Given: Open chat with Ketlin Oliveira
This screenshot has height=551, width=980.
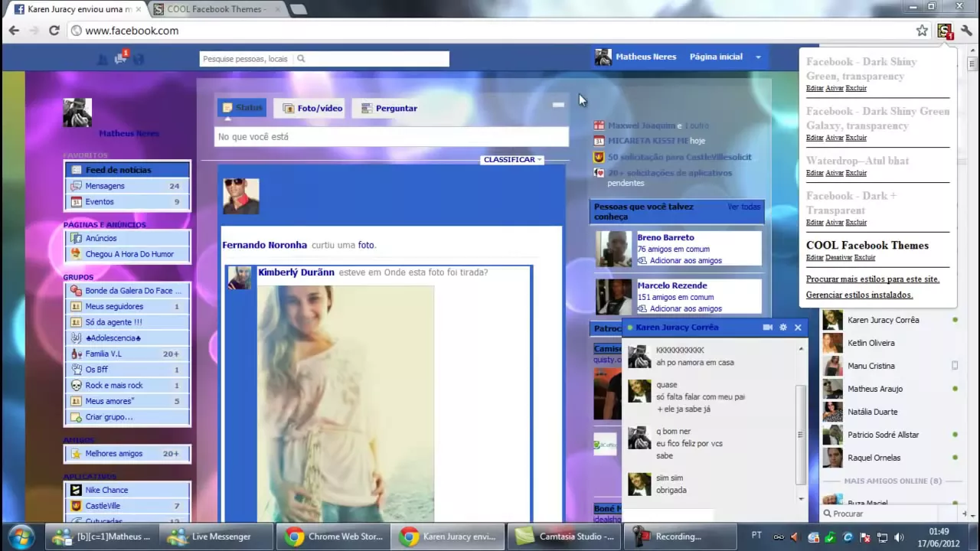Looking at the screenshot, I should [x=890, y=343].
